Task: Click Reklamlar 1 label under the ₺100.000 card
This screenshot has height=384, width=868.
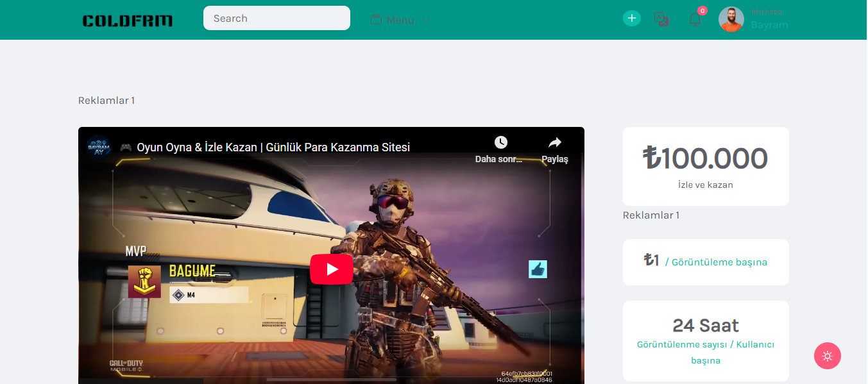Action: (651, 215)
